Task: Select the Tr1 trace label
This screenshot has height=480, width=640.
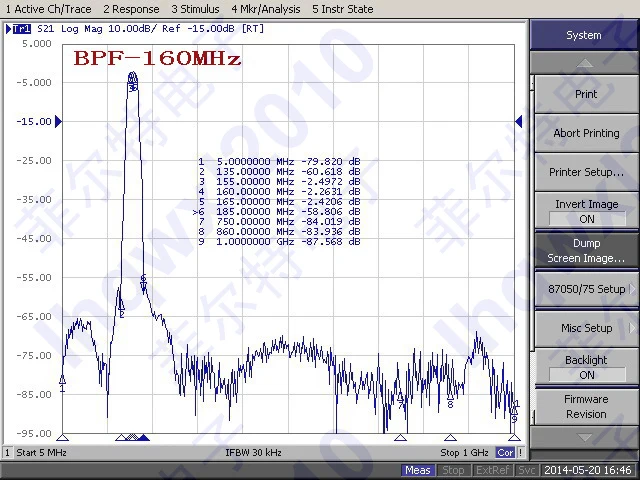Action: pyautogui.click(x=22, y=29)
